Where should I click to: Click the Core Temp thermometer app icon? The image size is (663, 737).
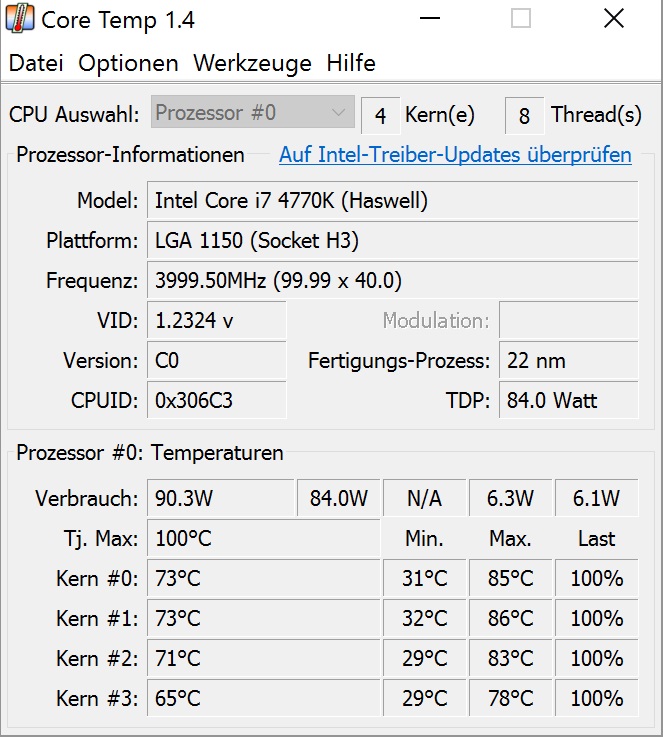click(x=20, y=18)
